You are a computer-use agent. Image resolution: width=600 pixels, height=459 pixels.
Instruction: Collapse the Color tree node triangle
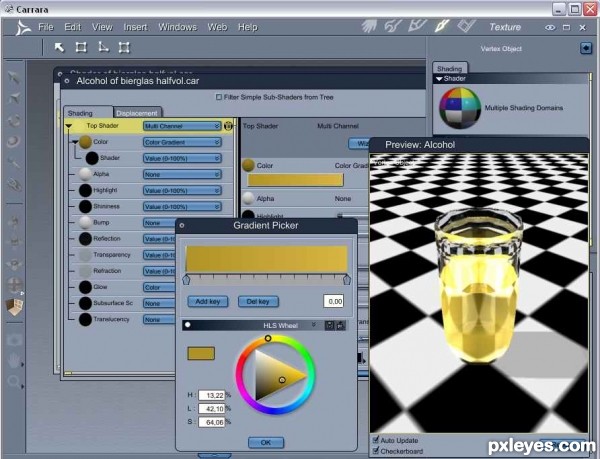(75, 142)
